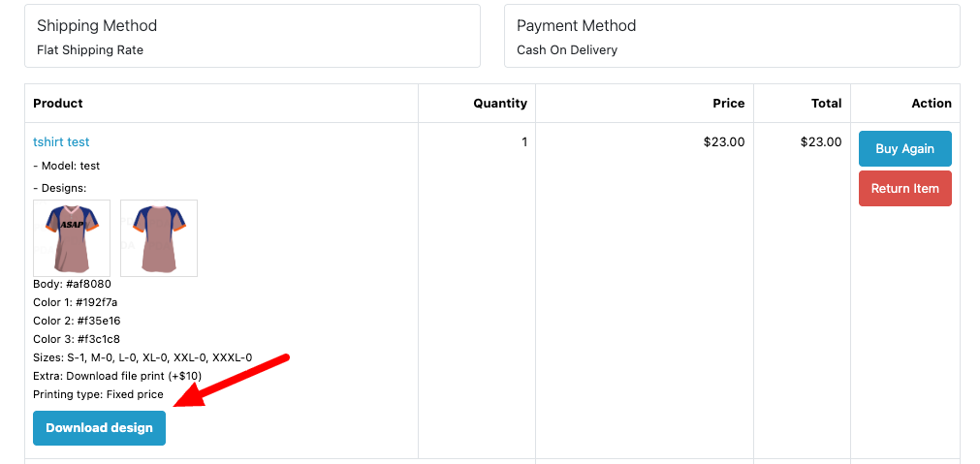This screenshot has height=464, width=980.
Task: Select the Payment Method heading
Action: pyautogui.click(x=576, y=26)
